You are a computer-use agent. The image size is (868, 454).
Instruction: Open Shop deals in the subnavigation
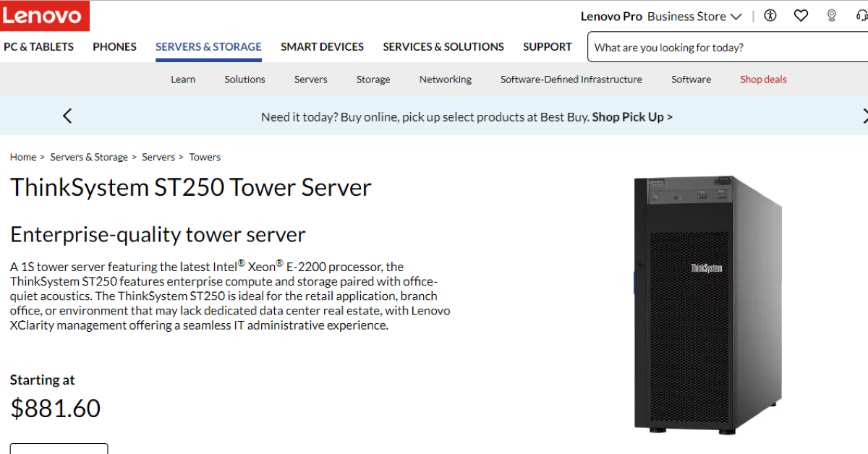pos(762,80)
